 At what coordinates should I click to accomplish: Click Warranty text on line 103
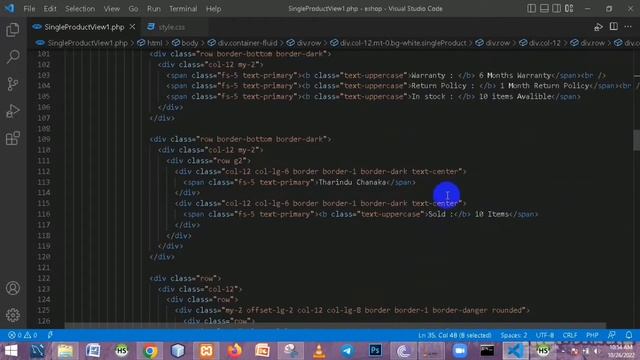click(428, 76)
